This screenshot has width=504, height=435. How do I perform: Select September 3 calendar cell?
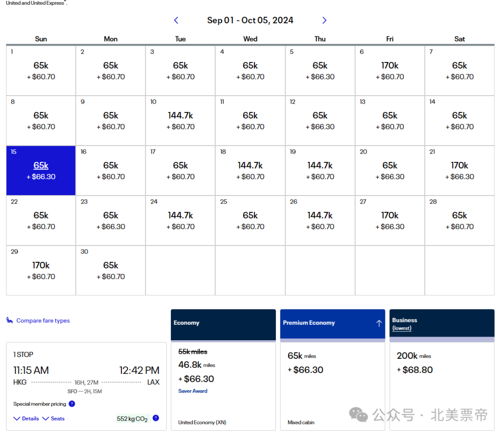pyautogui.click(x=180, y=71)
